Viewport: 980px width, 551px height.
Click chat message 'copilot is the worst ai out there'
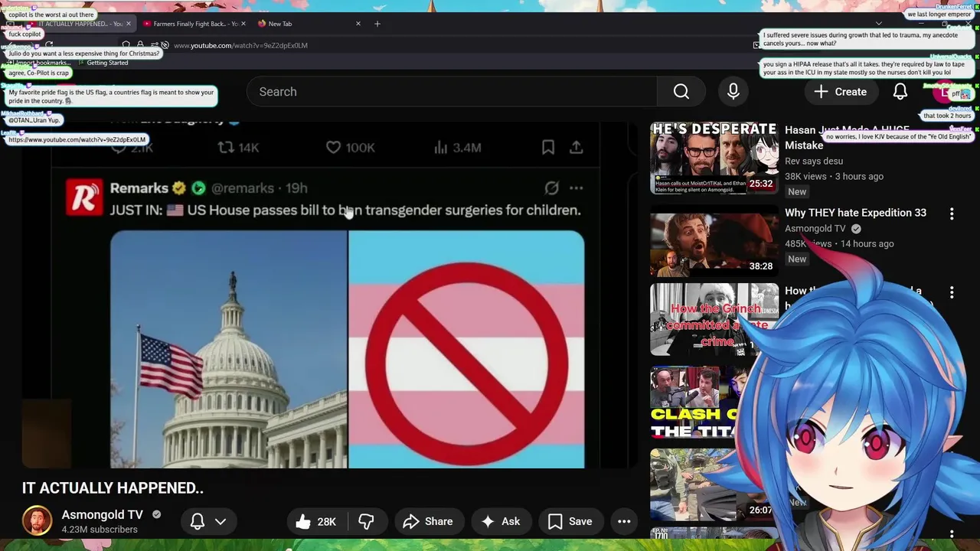tap(51, 15)
